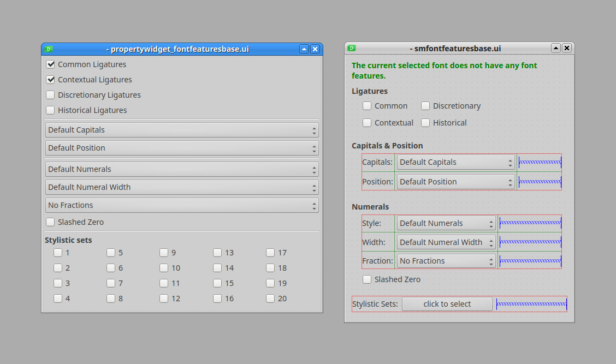Close the smfontfeaturesbase.ui window
The width and height of the screenshot is (616, 364).
coord(567,48)
